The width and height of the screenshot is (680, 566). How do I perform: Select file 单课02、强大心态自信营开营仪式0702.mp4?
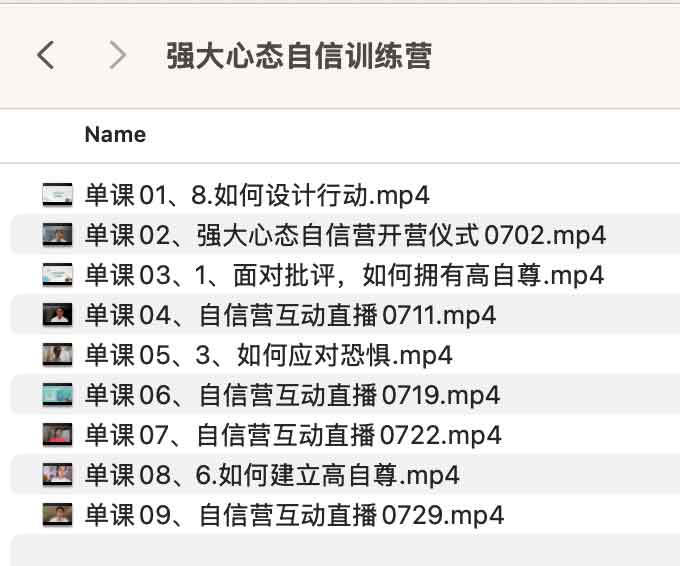coord(345,235)
